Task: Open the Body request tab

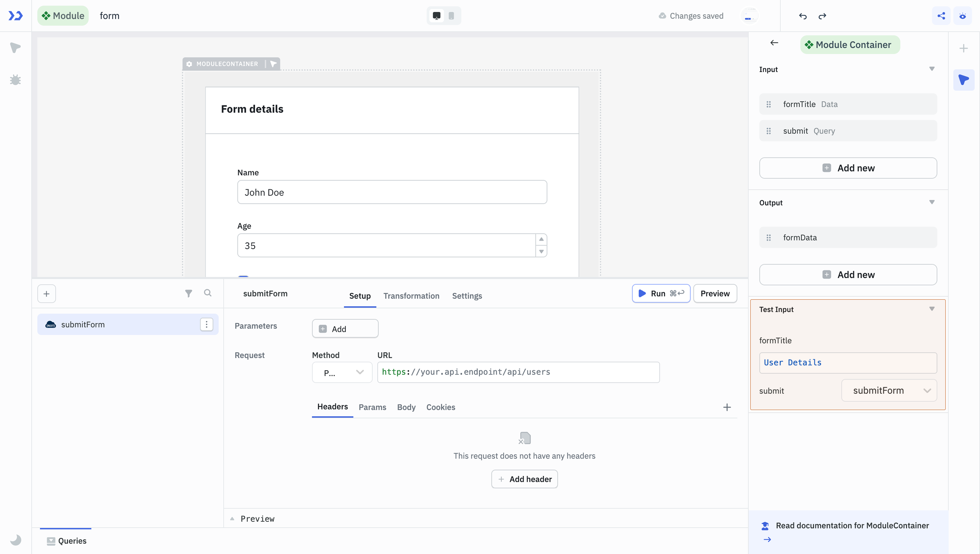Action: coord(406,407)
